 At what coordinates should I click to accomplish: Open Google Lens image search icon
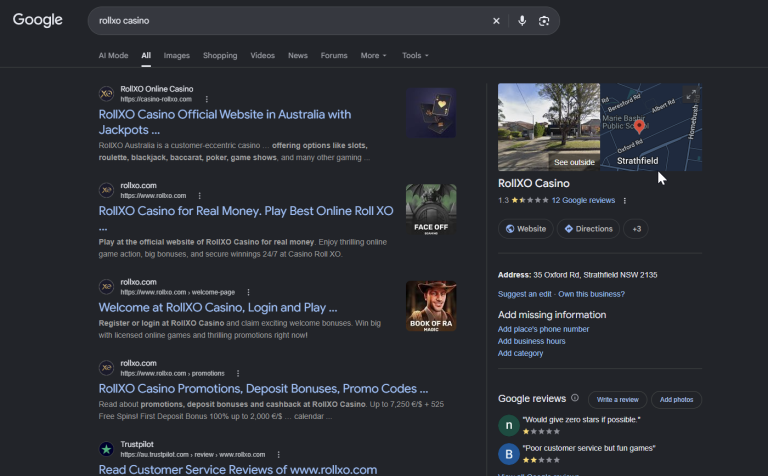(544, 21)
